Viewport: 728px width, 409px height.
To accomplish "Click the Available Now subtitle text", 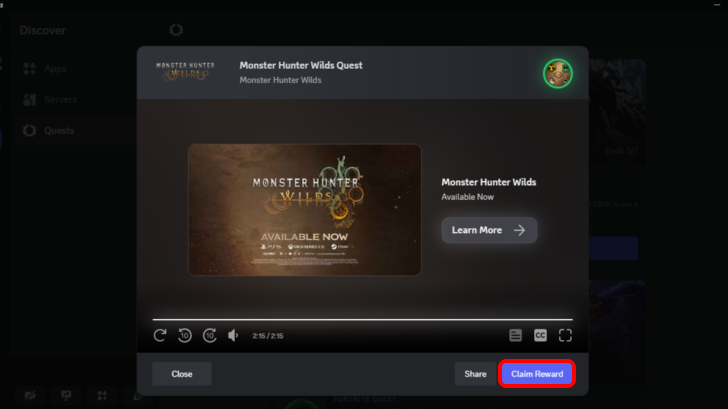I will [468, 197].
